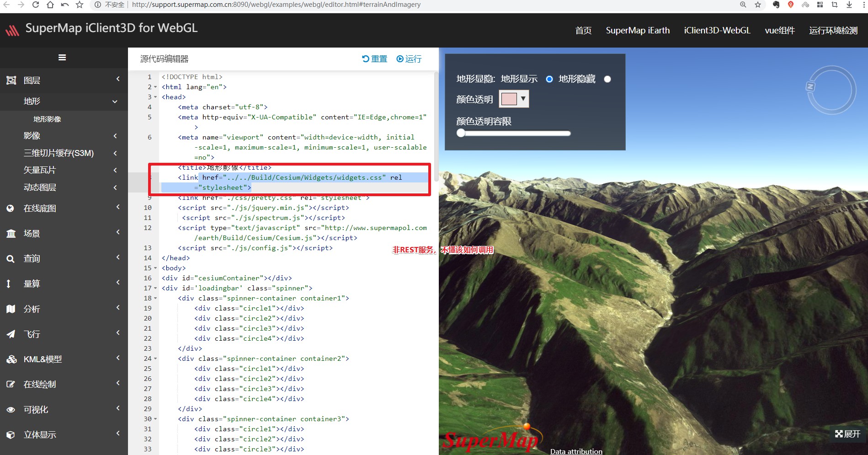The image size is (868, 455).
Task: Click the 运行 run button
Action: click(409, 59)
